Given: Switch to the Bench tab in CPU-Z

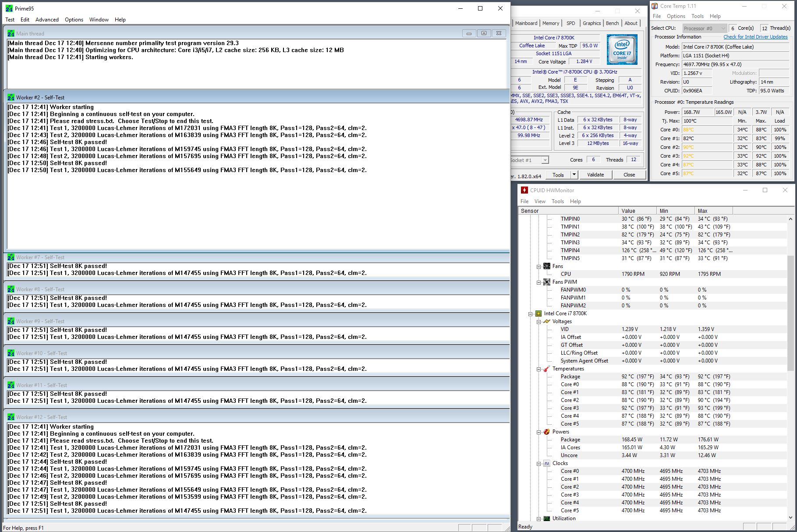Looking at the screenshot, I should click(613, 23).
